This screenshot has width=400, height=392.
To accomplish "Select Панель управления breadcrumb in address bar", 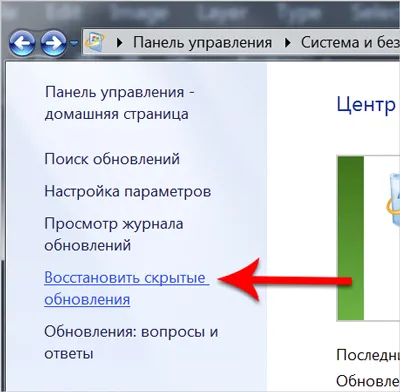I will click(x=202, y=43).
